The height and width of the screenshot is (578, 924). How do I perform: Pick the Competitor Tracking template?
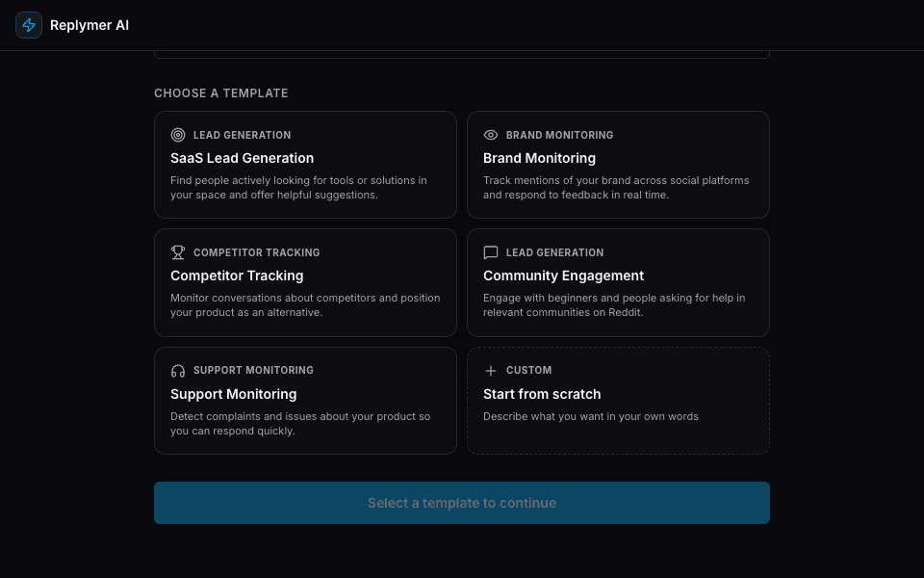tap(305, 282)
